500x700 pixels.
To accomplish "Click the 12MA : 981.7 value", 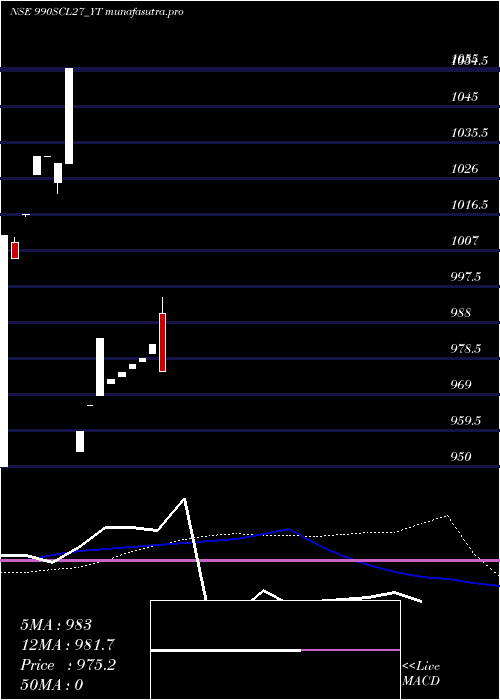I will point(67,645).
